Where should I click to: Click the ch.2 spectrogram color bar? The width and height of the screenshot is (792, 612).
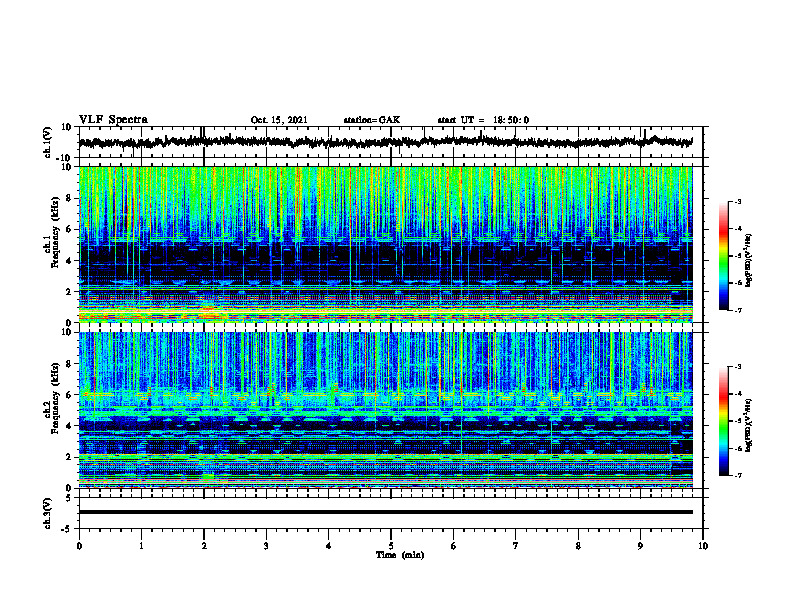tap(723, 421)
